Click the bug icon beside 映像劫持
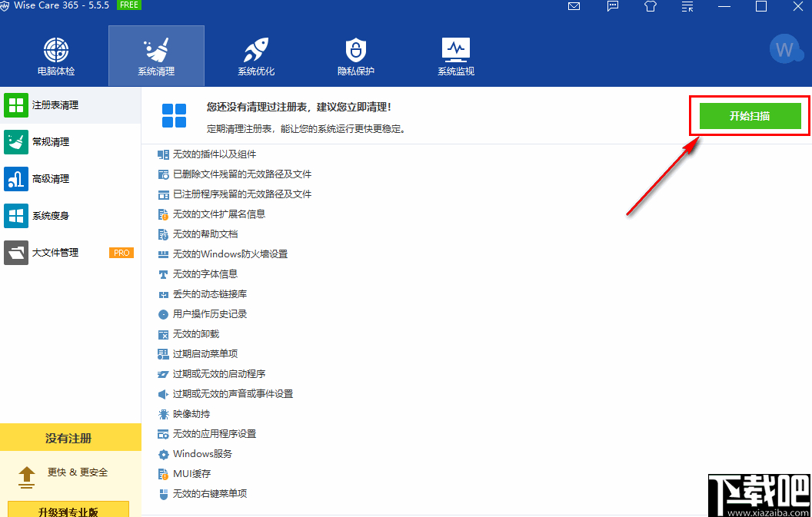 coord(163,414)
